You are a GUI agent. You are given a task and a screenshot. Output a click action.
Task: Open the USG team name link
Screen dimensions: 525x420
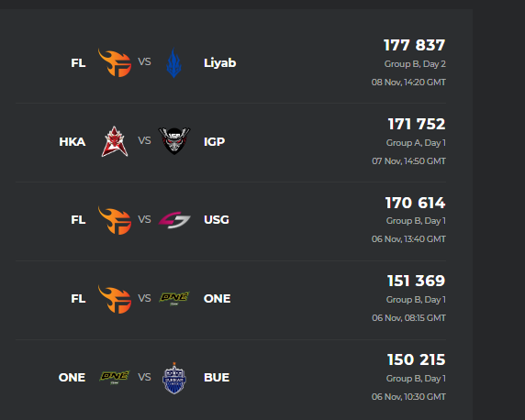pos(217,220)
